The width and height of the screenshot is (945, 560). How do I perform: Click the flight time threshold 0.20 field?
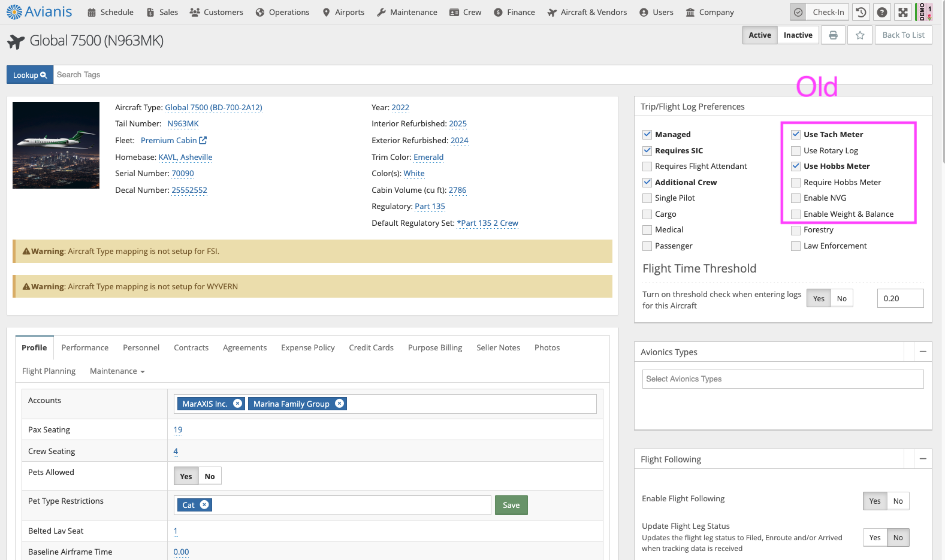(900, 299)
